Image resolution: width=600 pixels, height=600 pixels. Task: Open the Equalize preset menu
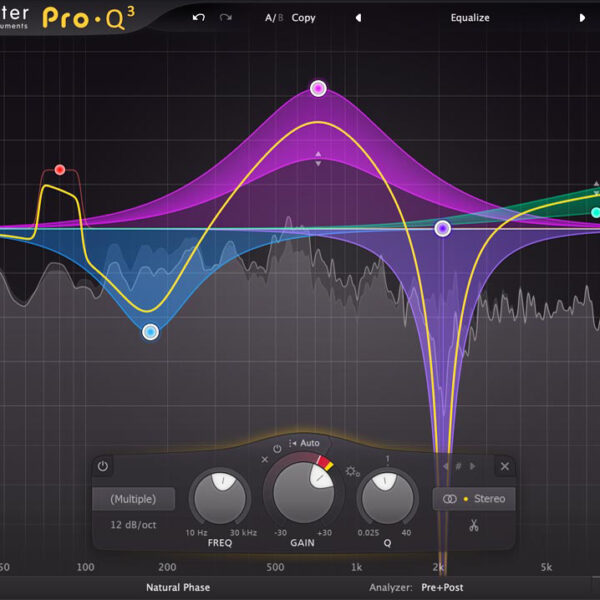point(470,17)
